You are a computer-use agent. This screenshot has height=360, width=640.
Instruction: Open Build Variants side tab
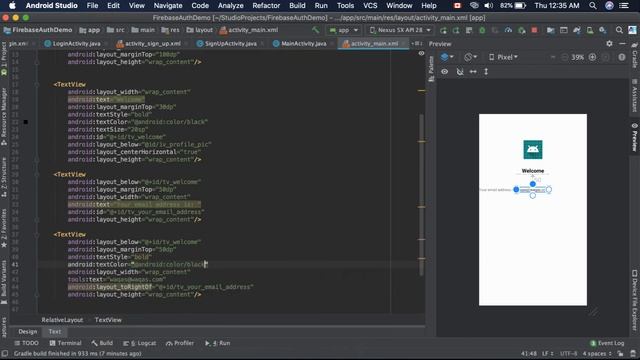click(4, 282)
